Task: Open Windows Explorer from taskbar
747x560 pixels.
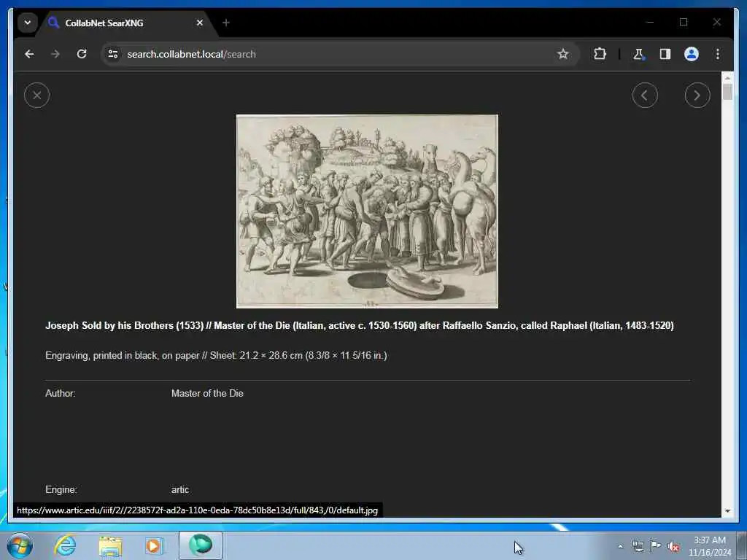Action: coord(110,545)
